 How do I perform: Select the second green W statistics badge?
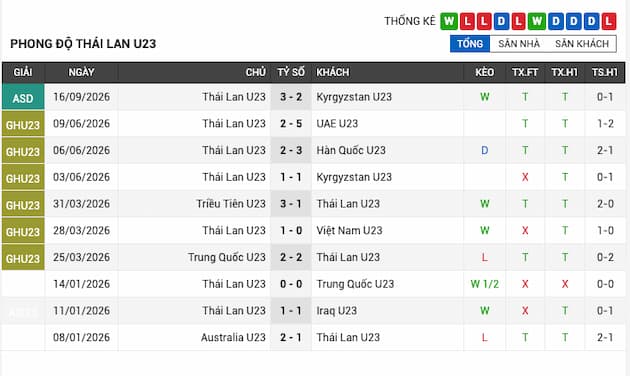537,21
